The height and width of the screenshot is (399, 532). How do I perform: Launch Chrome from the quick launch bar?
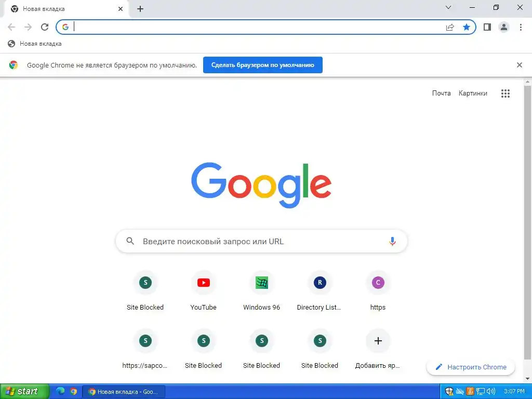click(74, 391)
